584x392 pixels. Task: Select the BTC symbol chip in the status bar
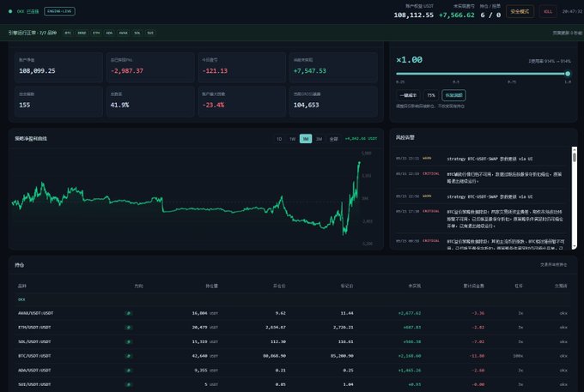68,33
